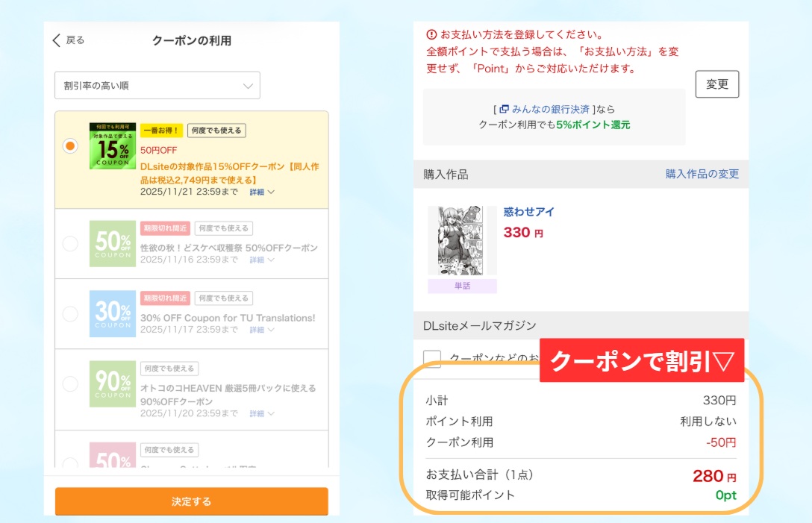
Task: Expand 詳細 for the 15%OFF coupon
Action: pyautogui.click(x=262, y=192)
